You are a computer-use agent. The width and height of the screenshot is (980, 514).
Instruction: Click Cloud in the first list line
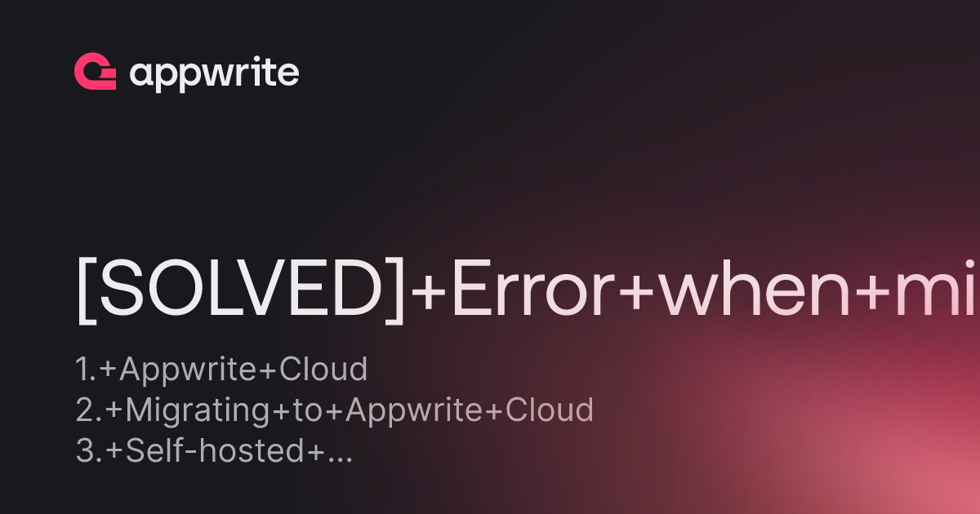pos(323,370)
